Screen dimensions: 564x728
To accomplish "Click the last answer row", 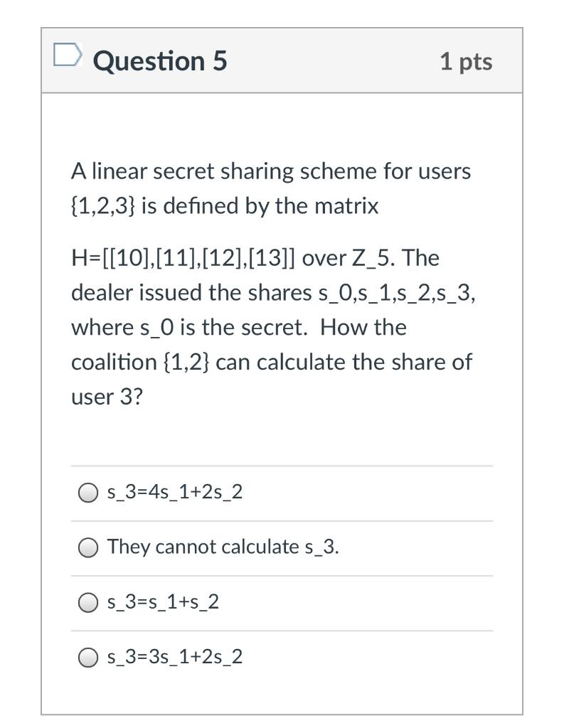I will [282, 656].
